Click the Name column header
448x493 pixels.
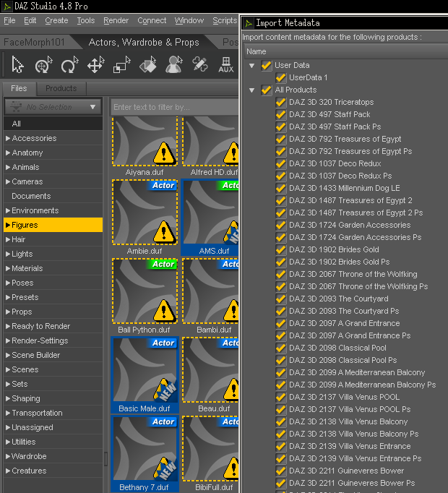(x=346, y=51)
